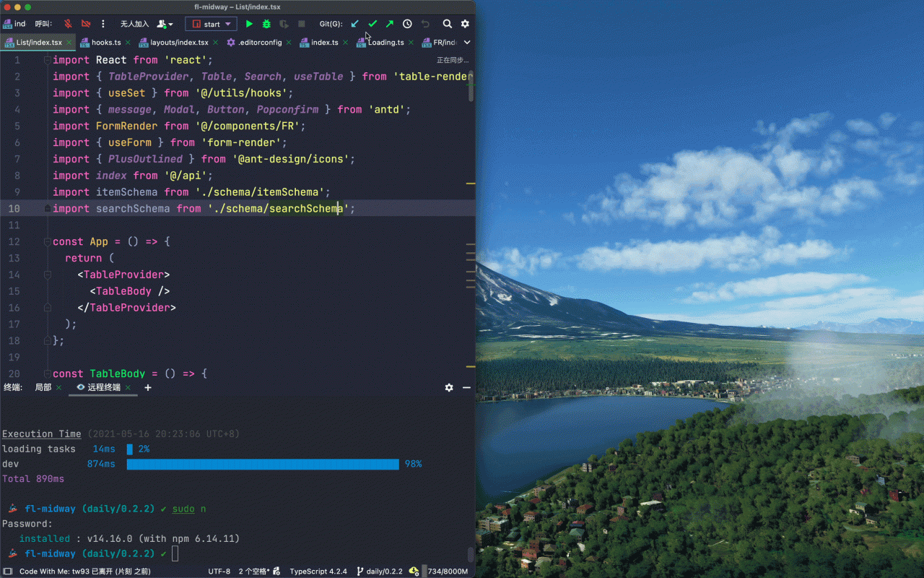Fold the TableProvider element at line 14
The image size is (924, 578).
click(x=48, y=275)
